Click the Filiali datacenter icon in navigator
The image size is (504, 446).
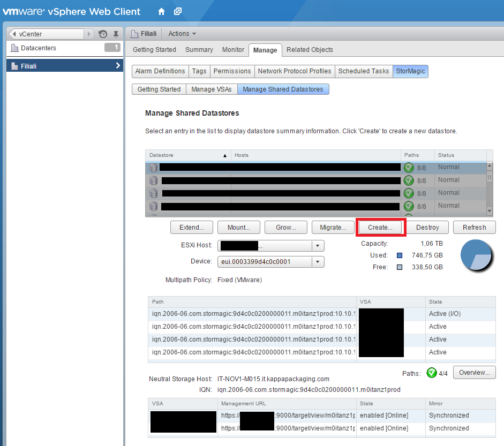click(14, 66)
